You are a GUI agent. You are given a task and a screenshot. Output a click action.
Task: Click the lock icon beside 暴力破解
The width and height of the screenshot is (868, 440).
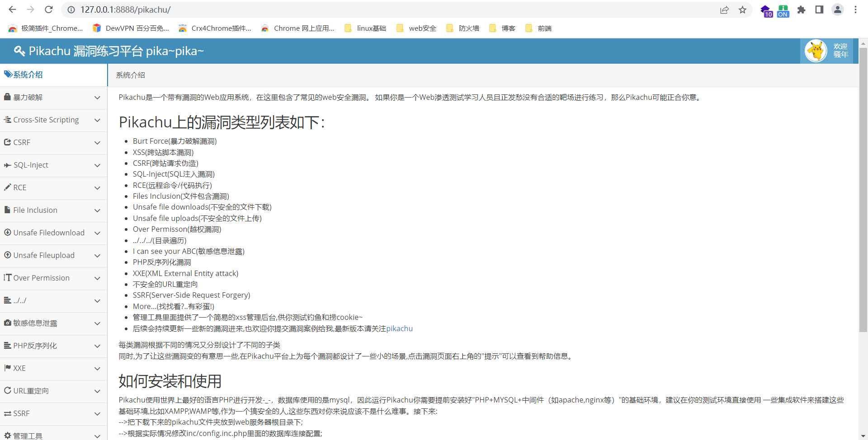click(7, 97)
